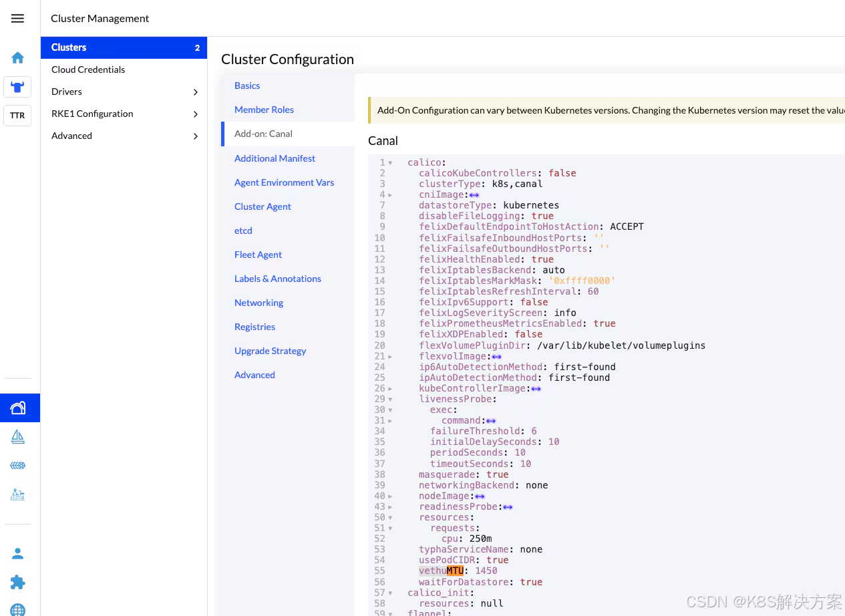Collapse resources block at line 50
845x616 pixels.
point(390,517)
